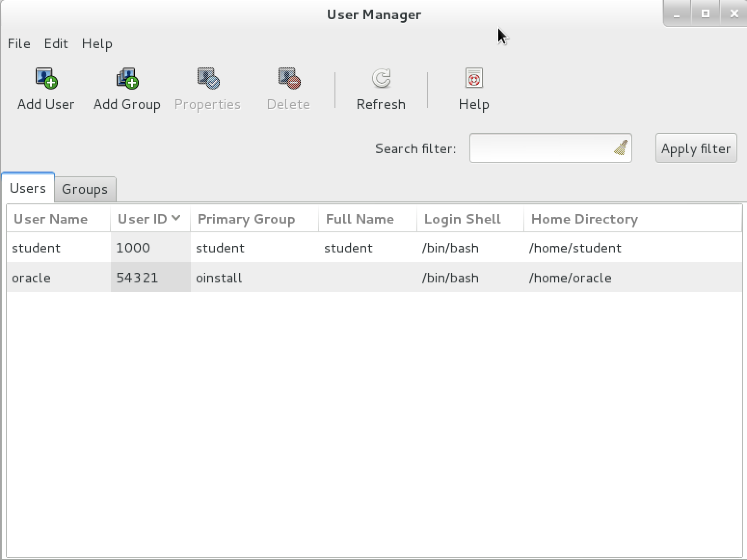Open the Help menu in menu bar
747x560 pixels.
tap(97, 43)
